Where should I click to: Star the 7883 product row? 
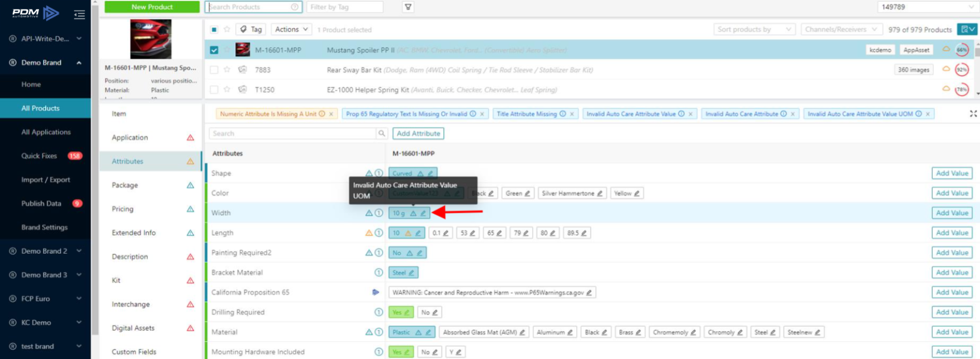[227, 70]
